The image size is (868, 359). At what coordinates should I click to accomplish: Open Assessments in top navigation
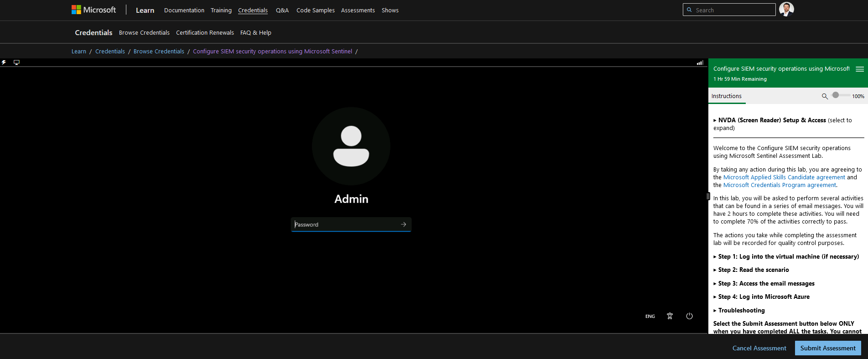(358, 10)
